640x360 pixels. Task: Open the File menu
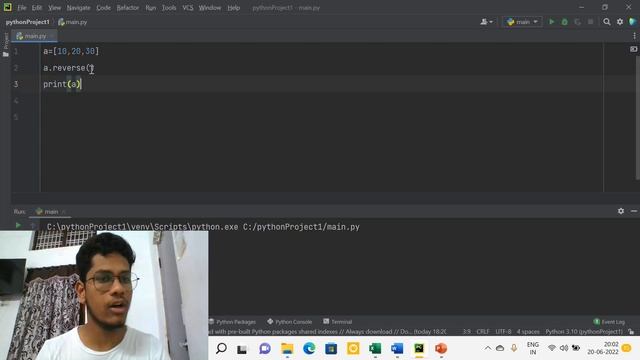(x=22, y=8)
